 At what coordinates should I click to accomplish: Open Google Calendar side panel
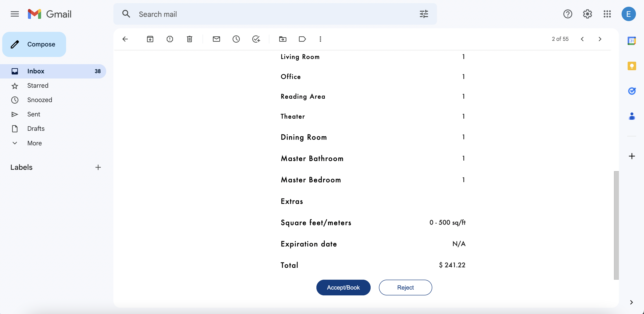[631, 41]
